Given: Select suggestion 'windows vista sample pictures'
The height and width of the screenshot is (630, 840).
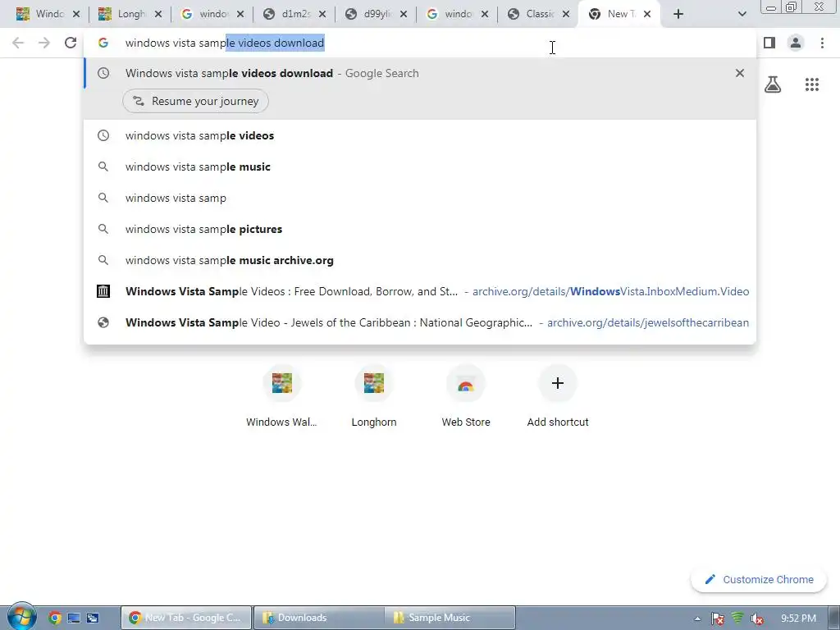Looking at the screenshot, I should pyautogui.click(x=420, y=229).
